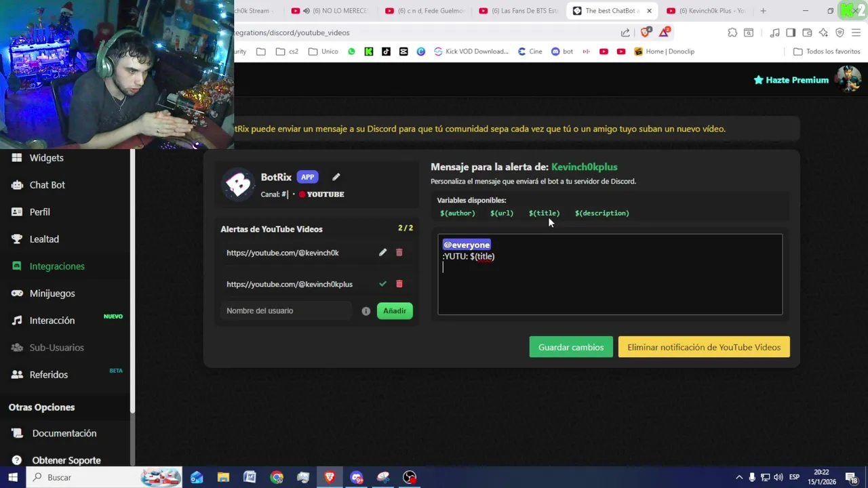Open the Minijuegos section

pyautogui.click(x=52, y=293)
